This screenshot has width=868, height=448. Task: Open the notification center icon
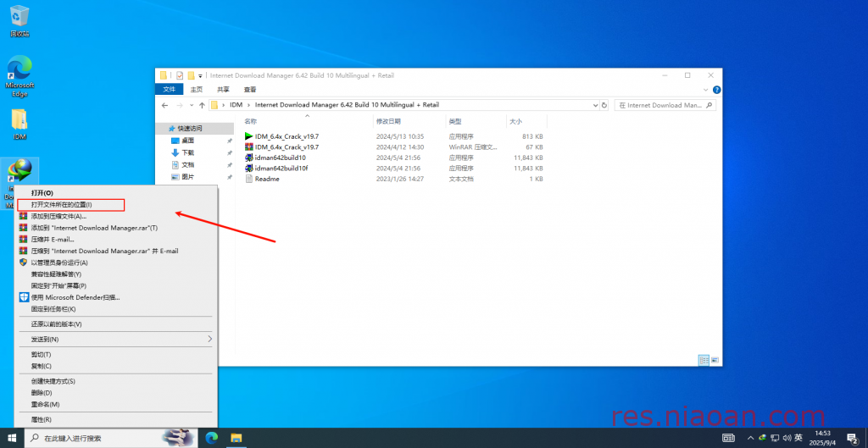coord(853,438)
